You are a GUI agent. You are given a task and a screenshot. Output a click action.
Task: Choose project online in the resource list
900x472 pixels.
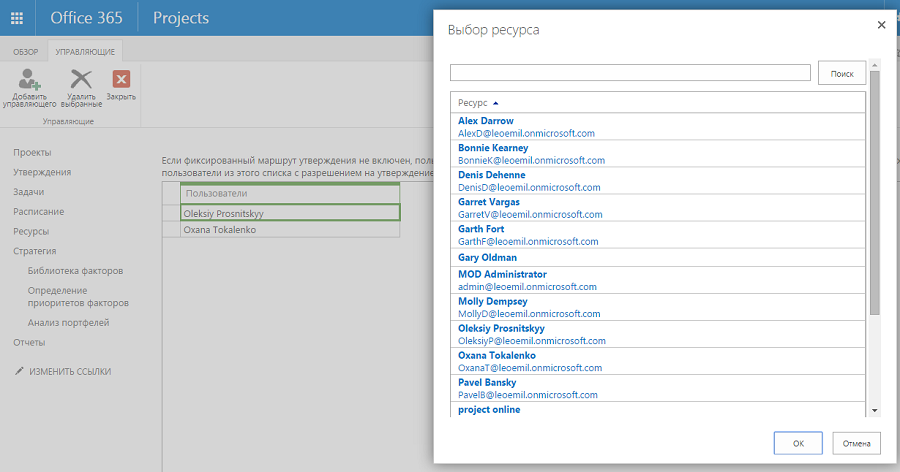coord(489,409)
